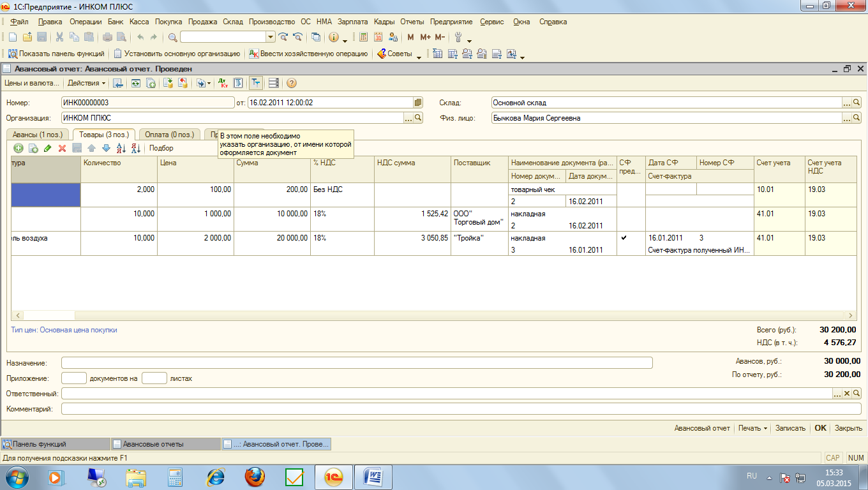The height and width of the screenshot is (490, 868).
Task: Click the open file folder icon
Action: pyautogui.click(x=27, y=37)
